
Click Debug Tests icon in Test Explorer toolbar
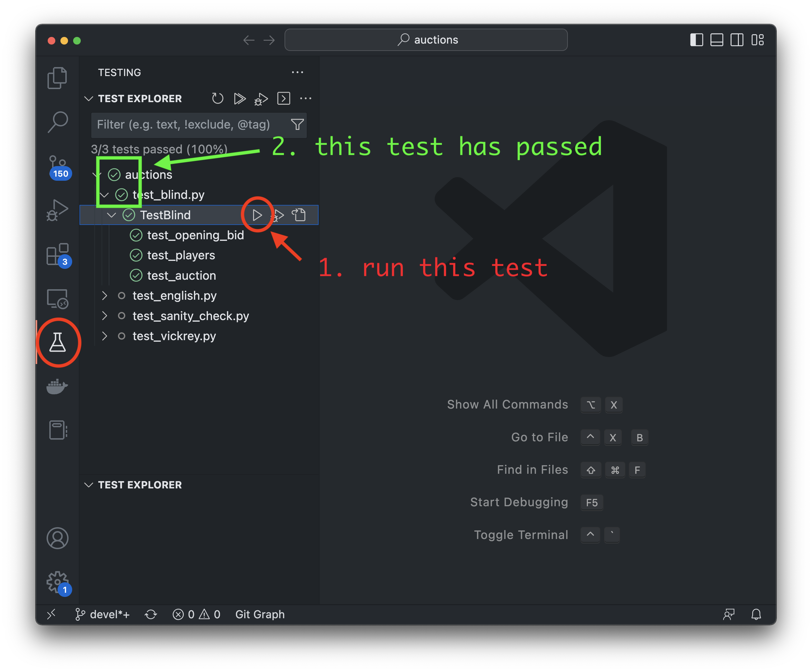[261, 99]
